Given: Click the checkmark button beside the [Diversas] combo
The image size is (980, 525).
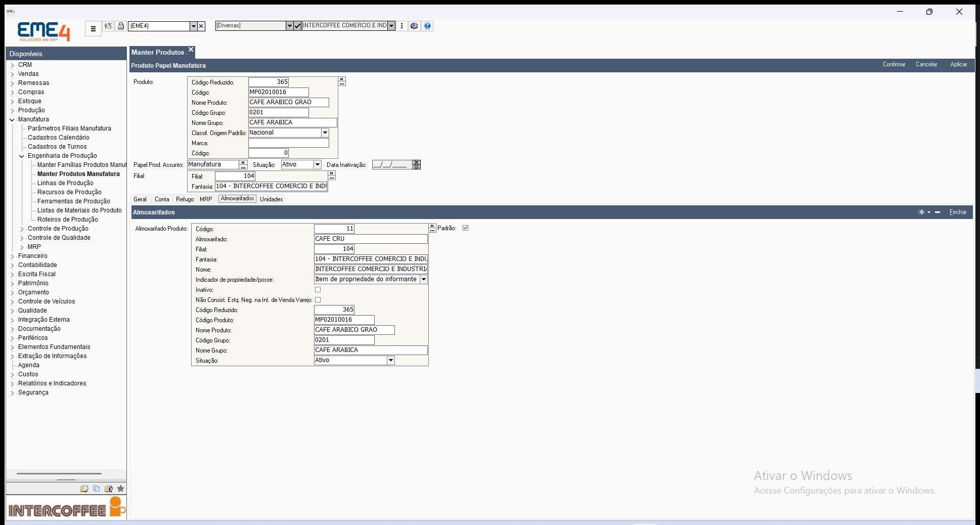Looking at the screenshot, I should pyautogui.click(x=297, y=26).
